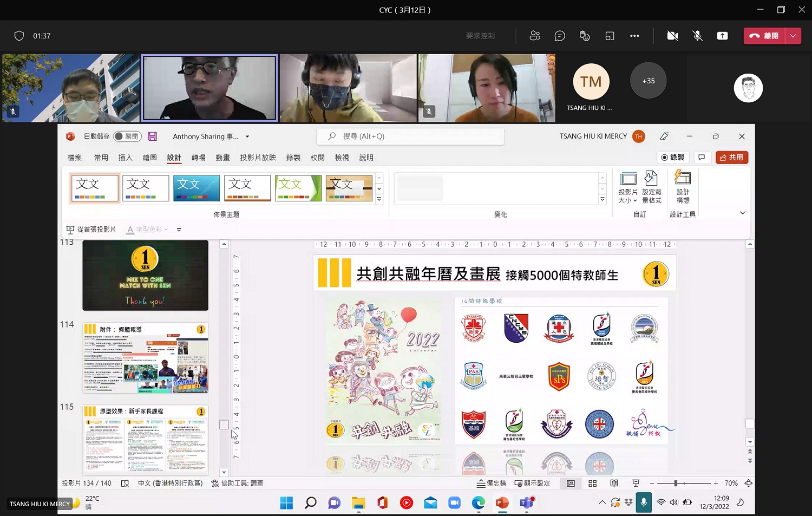Select the TM participant avatar
The image size is (812, 516).
(591, 81)
